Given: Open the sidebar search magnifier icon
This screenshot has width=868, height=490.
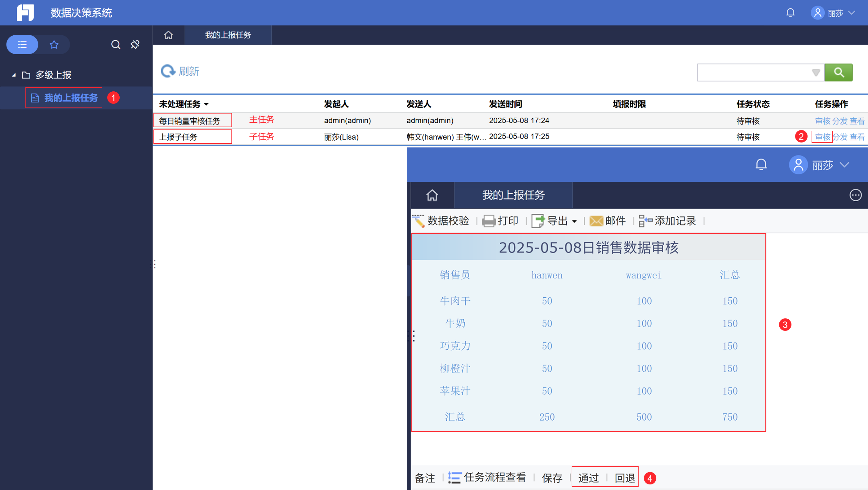Looking at the screenshot, I should pos(116,45).
